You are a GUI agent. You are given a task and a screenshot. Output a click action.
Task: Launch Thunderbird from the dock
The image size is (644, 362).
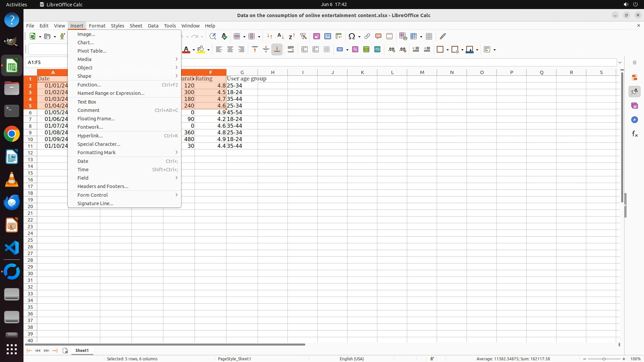point(12,202)
